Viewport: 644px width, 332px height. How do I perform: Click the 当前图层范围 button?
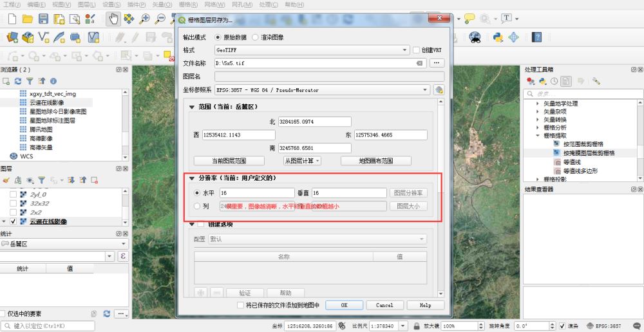tap(229, 161)
